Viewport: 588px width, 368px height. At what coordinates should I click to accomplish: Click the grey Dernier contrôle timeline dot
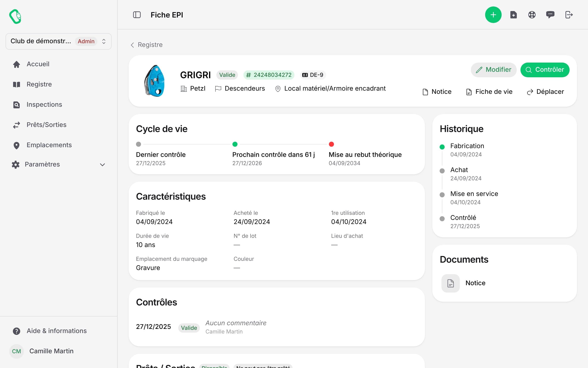click(139, 144)
